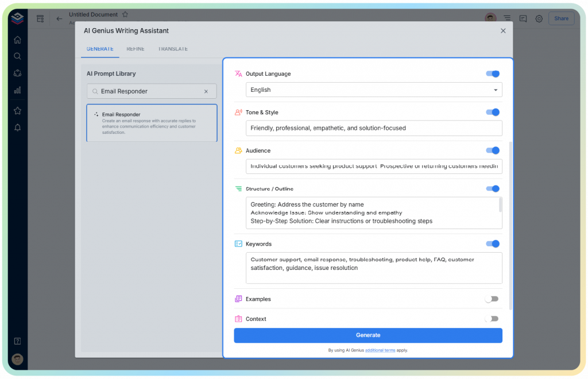Open the analytics chart icon in the sidebar
Screen dimensions: 588x379
[x=17, y=90]
